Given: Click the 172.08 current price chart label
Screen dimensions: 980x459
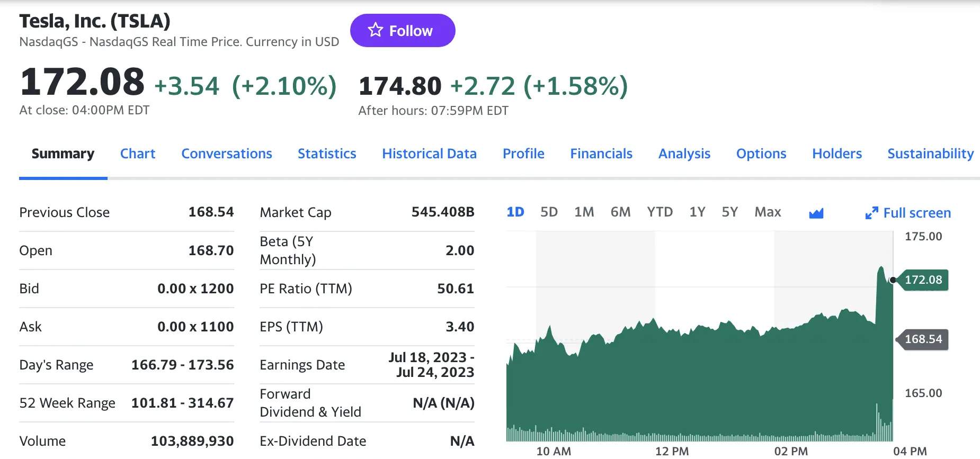Looking at the screenshot, I should coord(922,280).
